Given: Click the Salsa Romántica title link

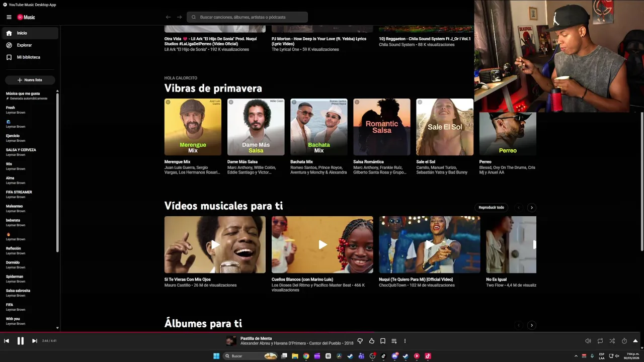Looking at the screenshot, I should tap(368, 162).
